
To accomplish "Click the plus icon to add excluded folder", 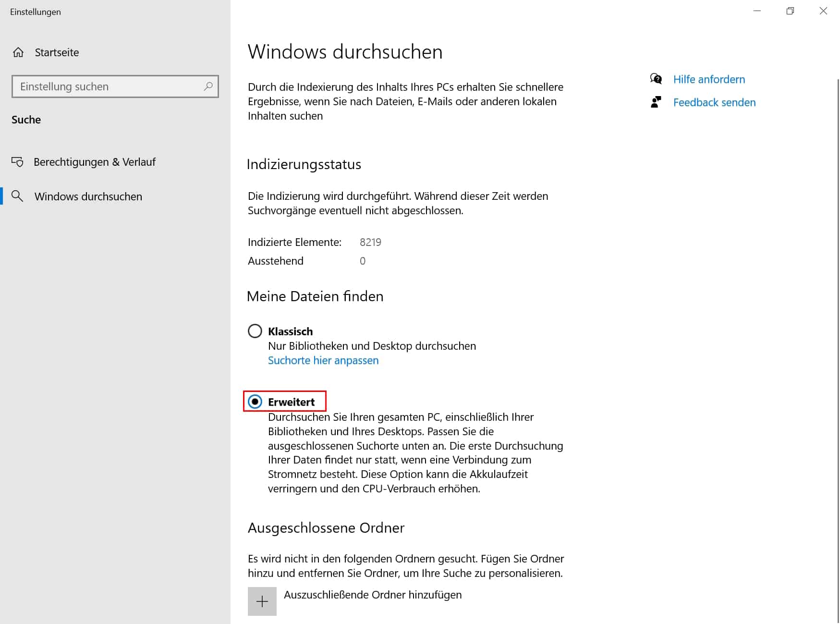I will tap(262, 601).
